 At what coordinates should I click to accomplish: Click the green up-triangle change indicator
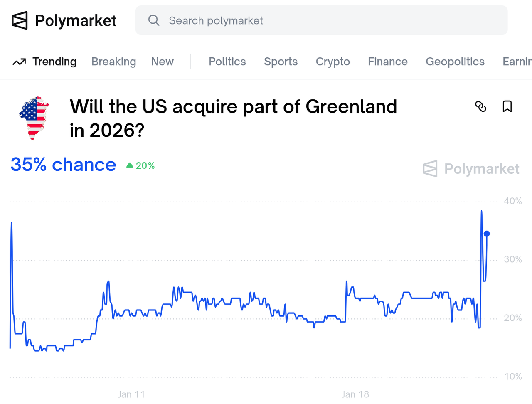[130, 165]
